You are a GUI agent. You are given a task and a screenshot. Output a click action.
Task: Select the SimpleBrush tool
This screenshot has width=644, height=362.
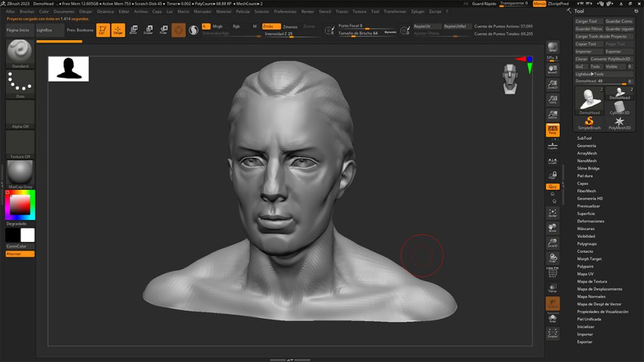tap(589, 123)
